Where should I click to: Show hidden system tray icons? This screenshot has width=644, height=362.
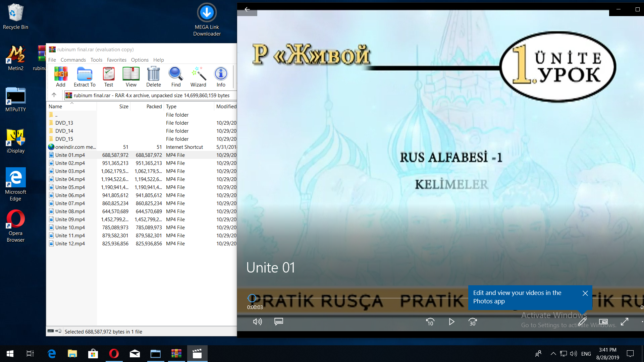(553, 354)
